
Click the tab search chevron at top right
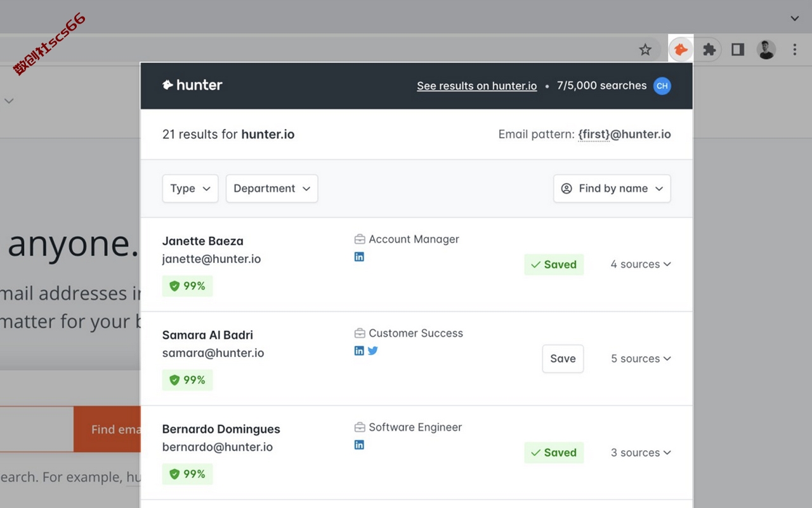pos(795,18)
